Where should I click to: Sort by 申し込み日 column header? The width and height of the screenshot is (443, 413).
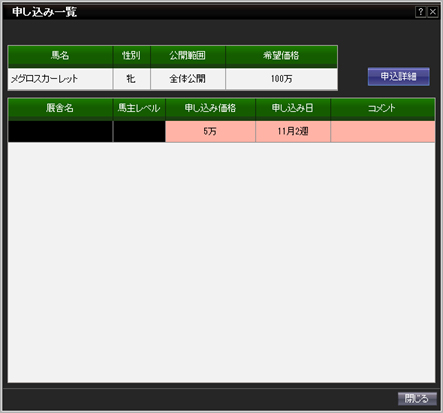[x=293, y=108]
